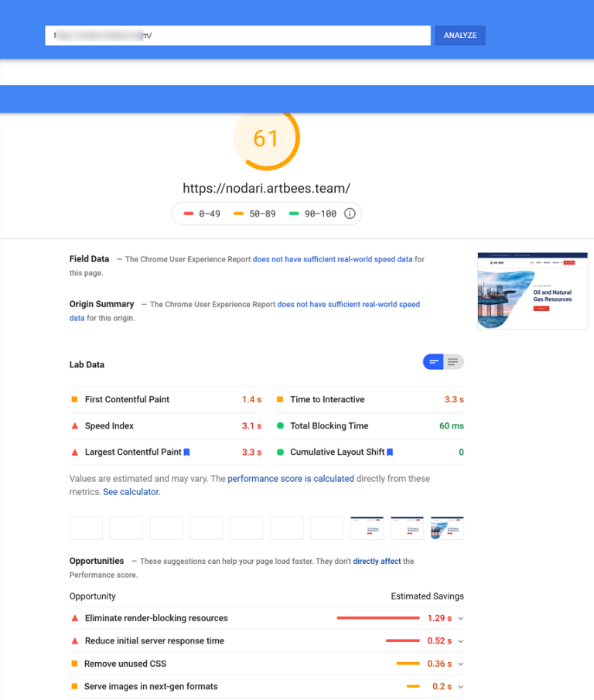The width and height of the screenshot is (594, 700).
Task: Click the bookmark icon next to Cumulative Layout Shift
Action: [x=390, y=452]
